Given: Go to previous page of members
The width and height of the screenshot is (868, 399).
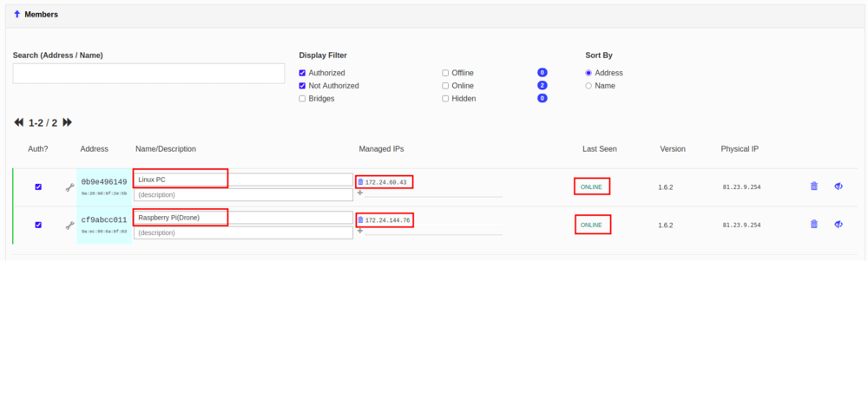Looking at the screenshot, I should [x=19, y=123].
